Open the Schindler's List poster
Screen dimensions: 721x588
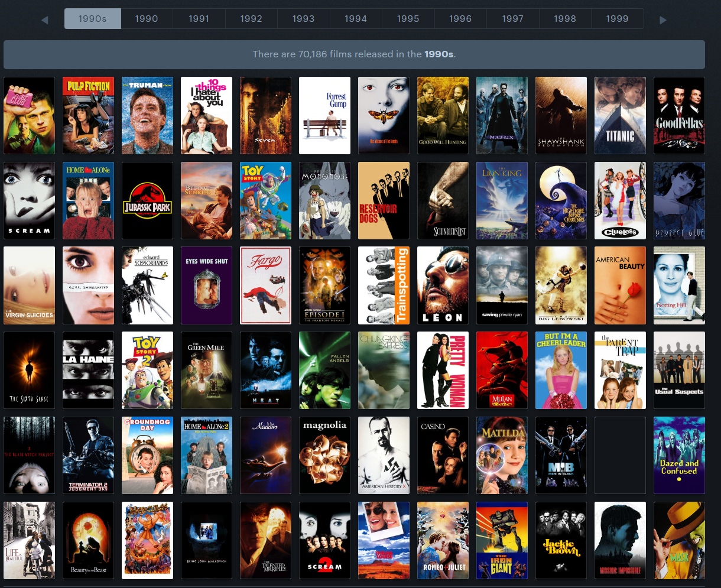pyautogui.click(x=443, y=201)
